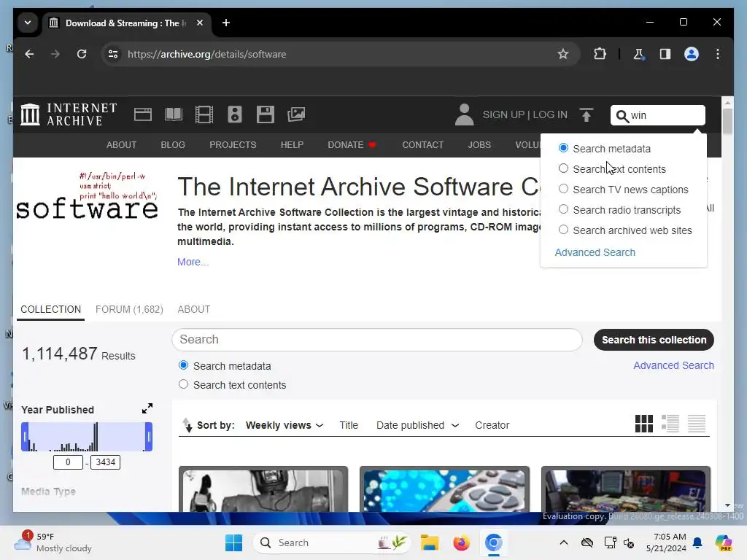
Task: Open Chrome tab search chevron
Action: click(28, 23)
